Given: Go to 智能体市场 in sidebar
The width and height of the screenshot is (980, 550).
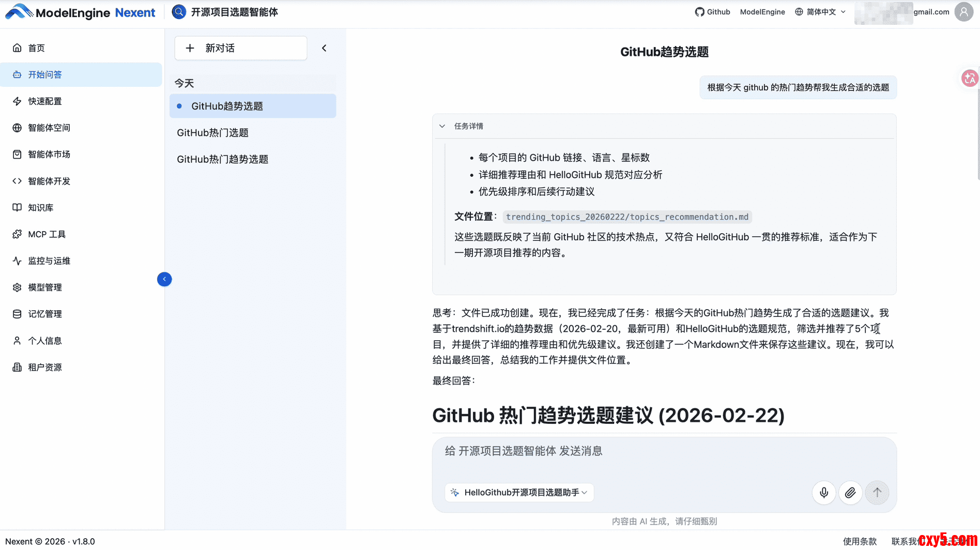Looking at the screenshot, I should coord(49,154).
